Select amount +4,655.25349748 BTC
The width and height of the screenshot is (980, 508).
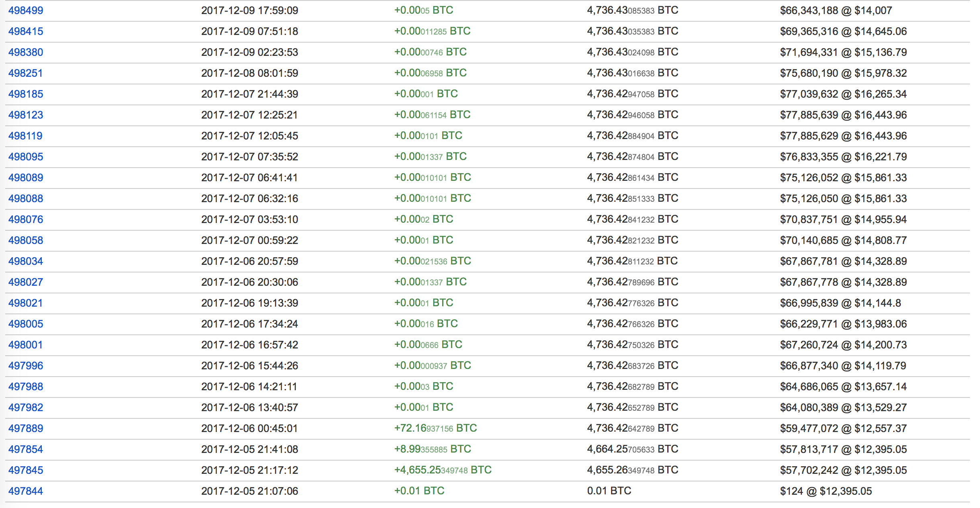pos(443,470)
